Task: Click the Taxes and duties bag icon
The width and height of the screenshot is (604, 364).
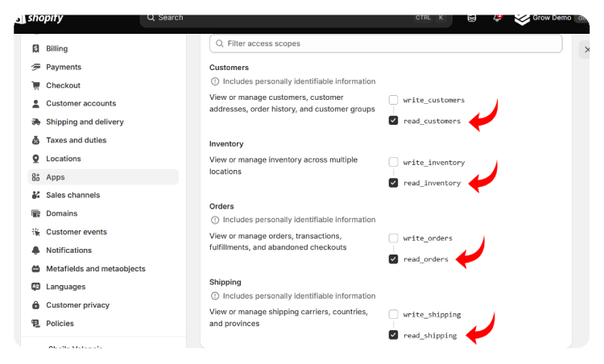Action: tap(35, 140)
